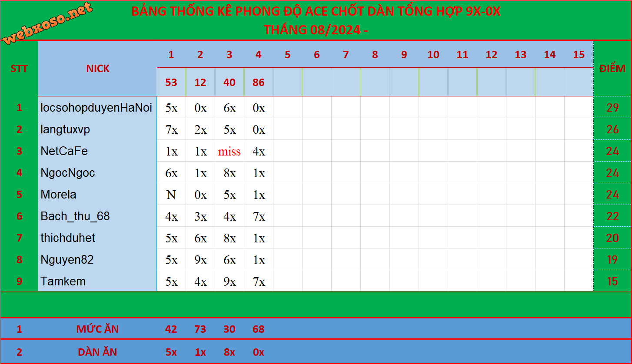This screenshot has height=364, width=632.
Task: Click the score 22 for Bach_thu_68
Action: pyautogui.click(x=612, y=216)
